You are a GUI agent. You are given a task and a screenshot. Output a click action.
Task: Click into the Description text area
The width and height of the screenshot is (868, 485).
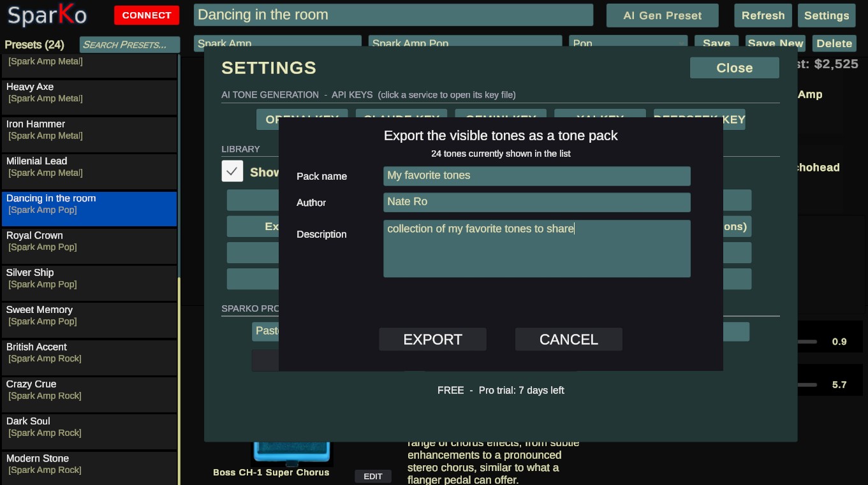(x=536, y=249)
